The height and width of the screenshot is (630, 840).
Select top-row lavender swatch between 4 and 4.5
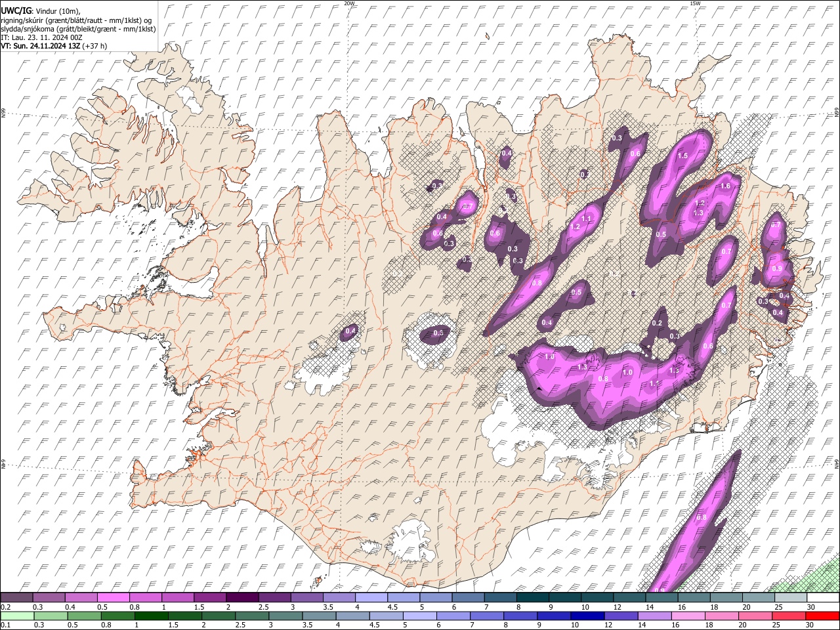(372, 597)
